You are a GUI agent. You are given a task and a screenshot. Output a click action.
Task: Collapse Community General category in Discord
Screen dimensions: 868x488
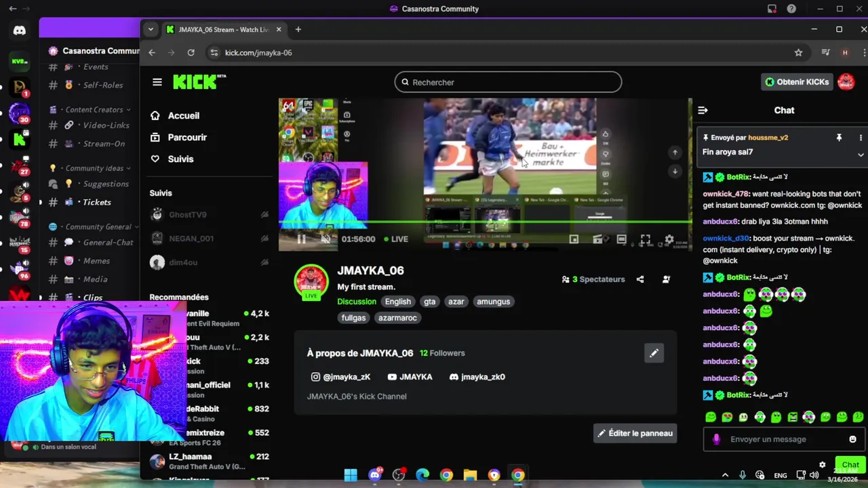(x=95, y=227)
